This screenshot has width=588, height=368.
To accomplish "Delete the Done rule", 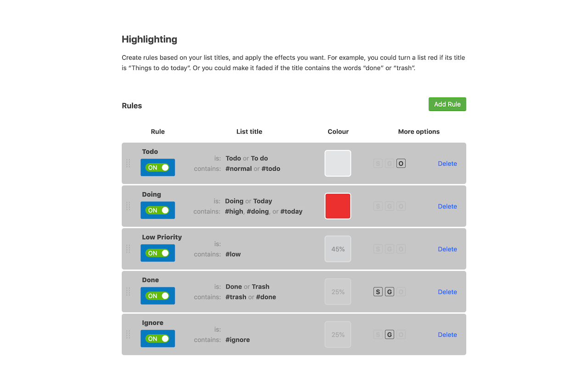I will [447, 292].
